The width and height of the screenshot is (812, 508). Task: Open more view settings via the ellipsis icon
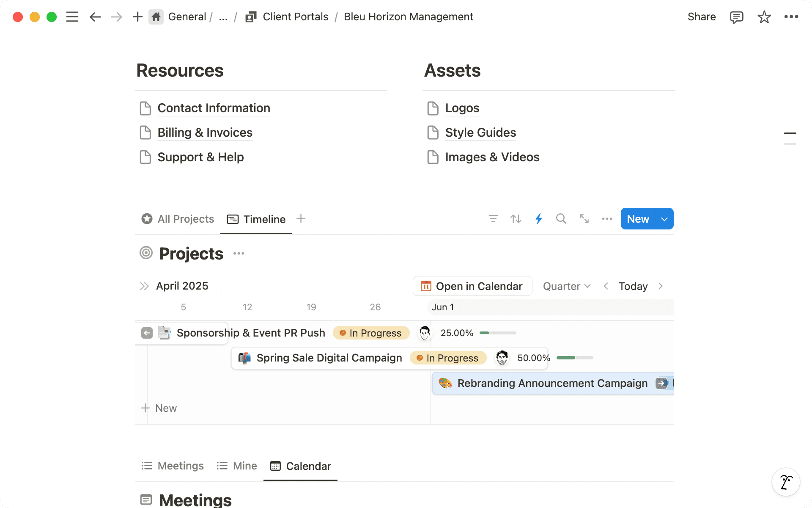(607, 219)
